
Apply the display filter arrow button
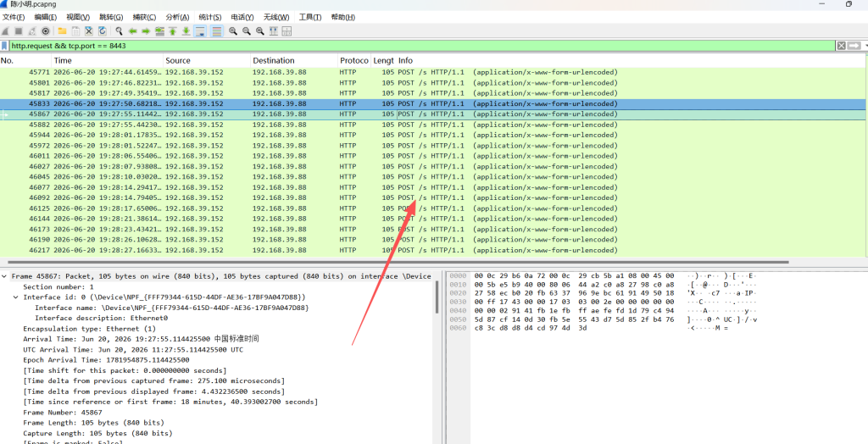(x=854, y=46)
